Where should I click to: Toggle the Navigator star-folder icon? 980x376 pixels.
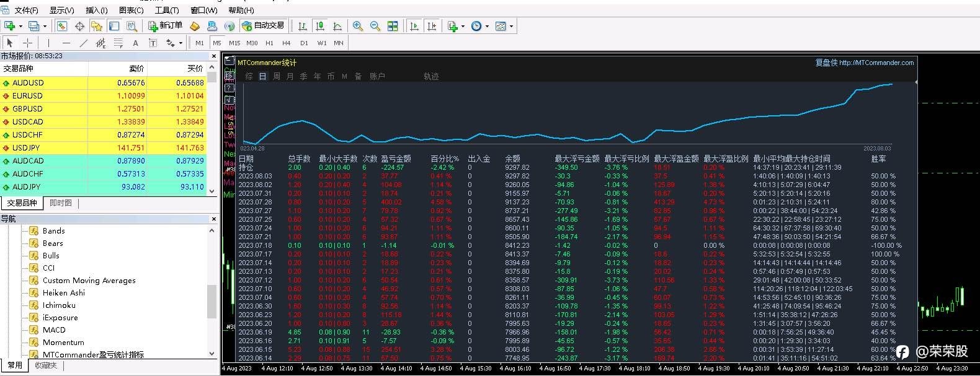(x=97, y=26)
